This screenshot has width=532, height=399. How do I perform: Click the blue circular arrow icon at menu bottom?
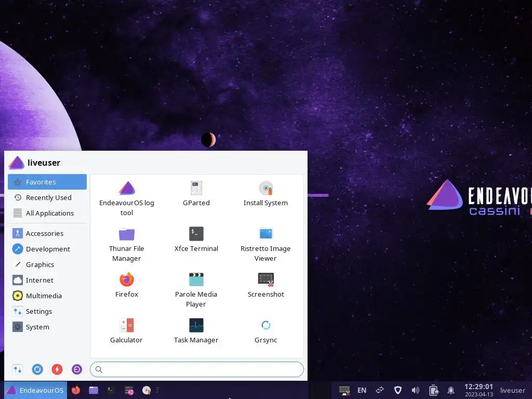pos(37,369)
